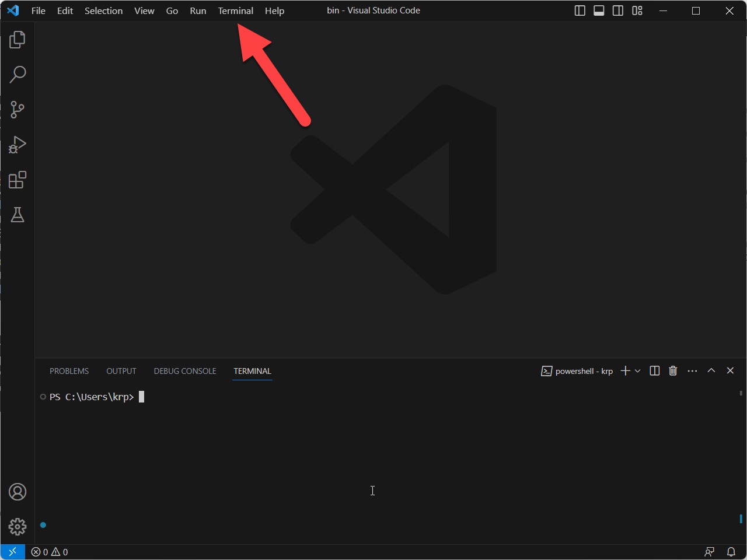Viewport: 747px width, 560px height.
Task: Open the Manage gear icon
Action: click(18, 527)
